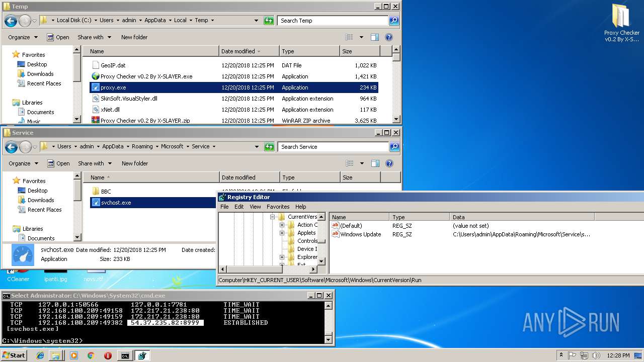Viewport: 644px width, 362px height.
Task: Collapse CurrentVersion key in registry tree
Action: coord(273,217)
